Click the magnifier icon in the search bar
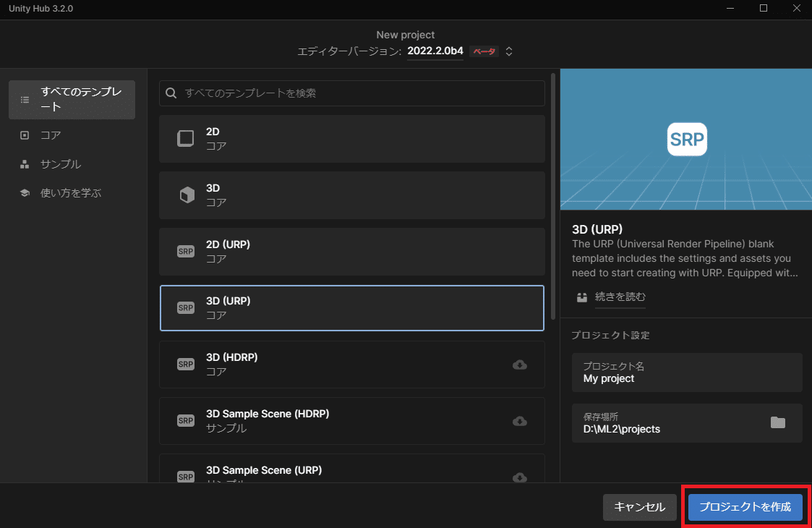 coord(171,93)
